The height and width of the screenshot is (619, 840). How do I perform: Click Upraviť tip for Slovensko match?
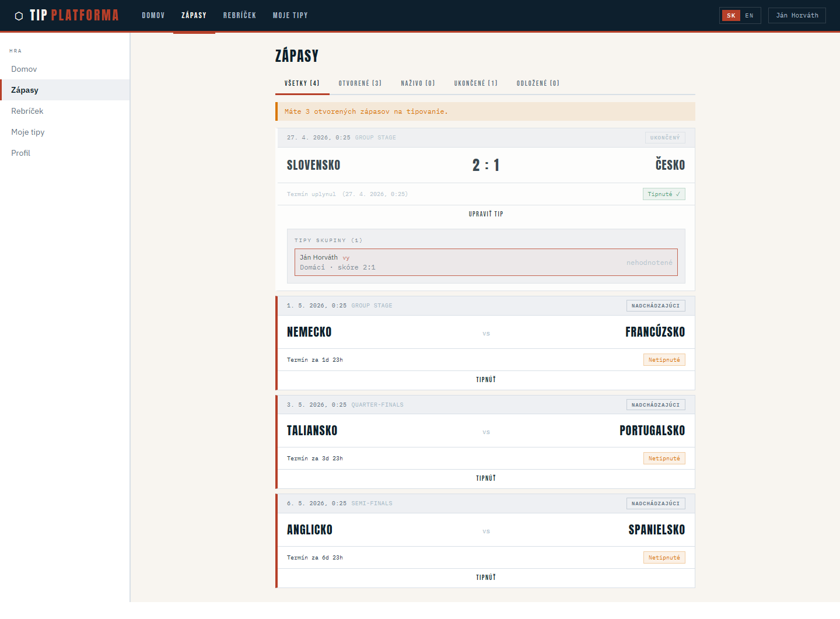485,214
